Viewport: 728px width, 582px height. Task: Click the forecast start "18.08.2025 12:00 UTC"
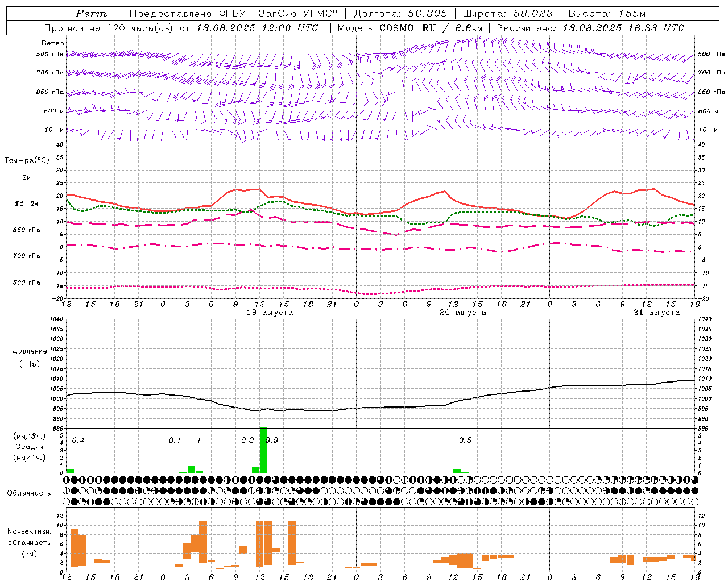(257, 28)
